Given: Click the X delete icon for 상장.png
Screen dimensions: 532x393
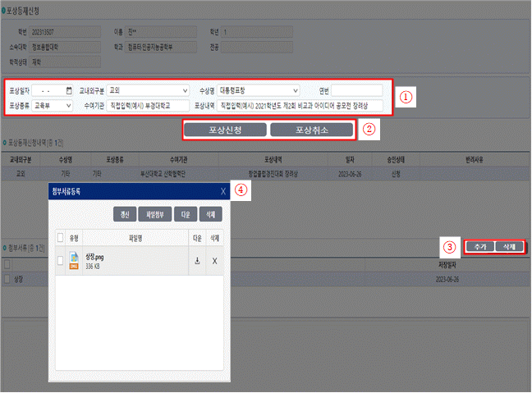Looking at the screenshot, I should pyautogui.click(x=215, y=261).
